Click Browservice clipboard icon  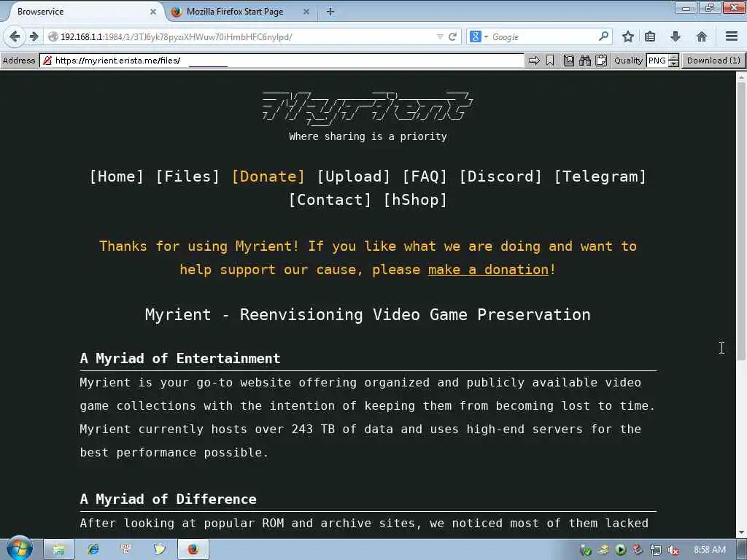coord(601,61)
